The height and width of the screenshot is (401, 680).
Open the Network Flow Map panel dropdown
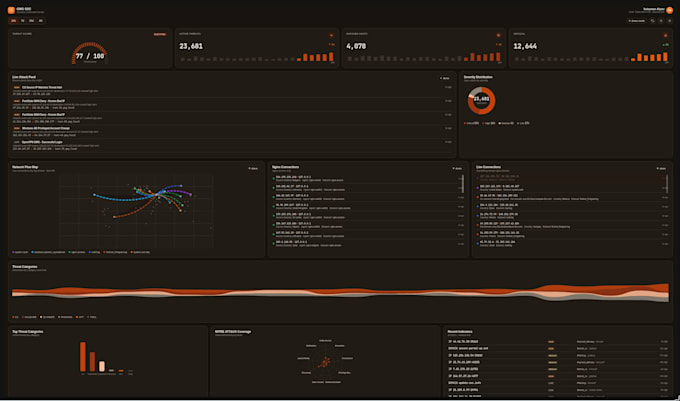pyautogui.click(x=253, y=168)
